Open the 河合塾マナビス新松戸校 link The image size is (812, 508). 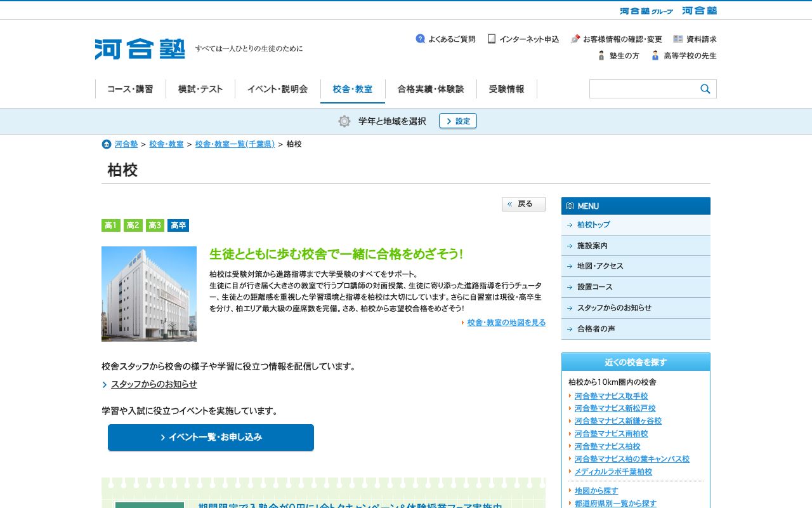(x=615, y=408)
